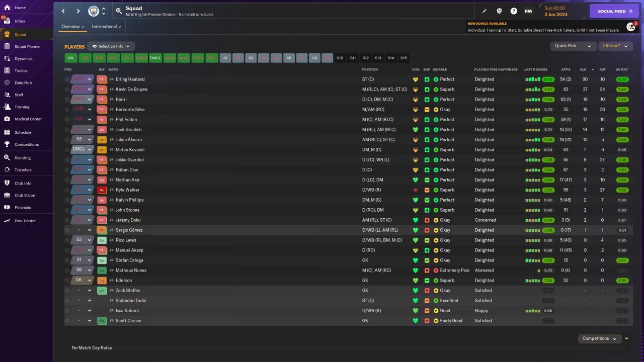Click the squad search bar
Screen dimensions: 644x362
coord(293,11)
